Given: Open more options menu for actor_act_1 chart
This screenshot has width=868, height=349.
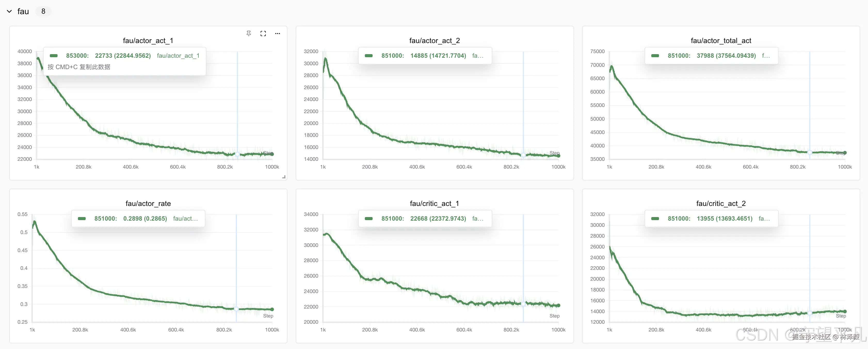Looking at the screenshot, I should pos(277,33).
